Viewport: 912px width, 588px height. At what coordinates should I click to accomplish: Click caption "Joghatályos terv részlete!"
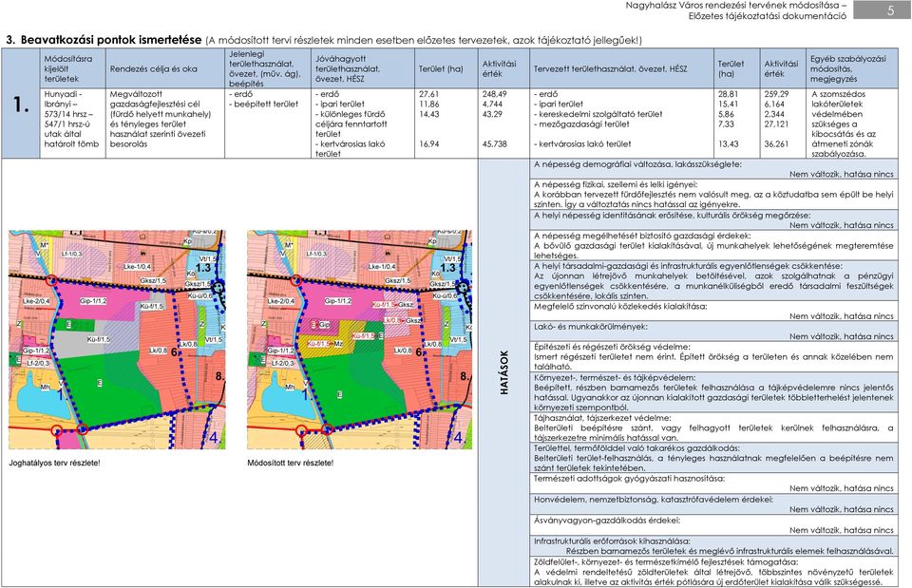tap(54, 463)
